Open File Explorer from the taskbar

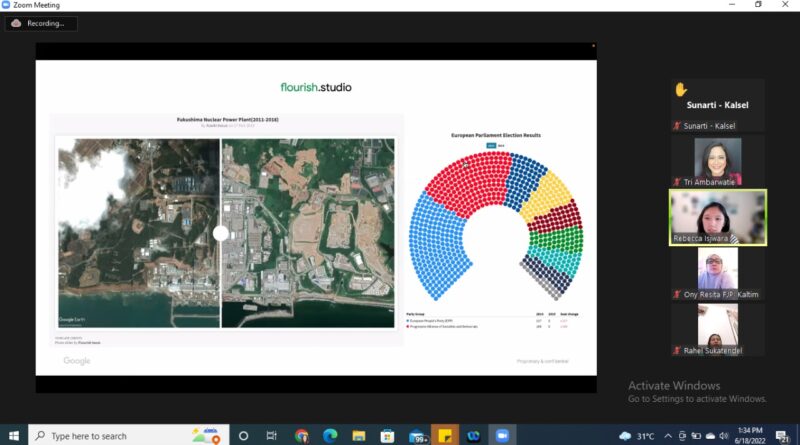[359, 436]
